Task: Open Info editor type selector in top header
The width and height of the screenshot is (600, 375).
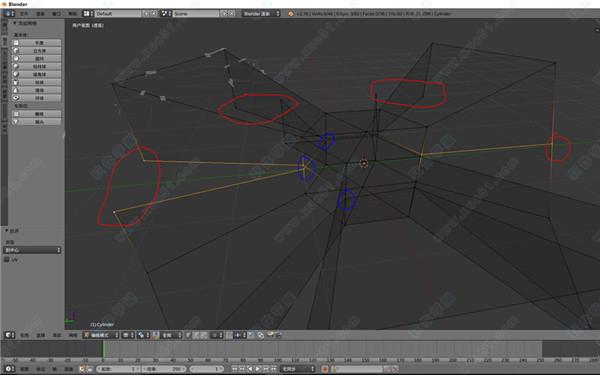Action: point(9,13)
